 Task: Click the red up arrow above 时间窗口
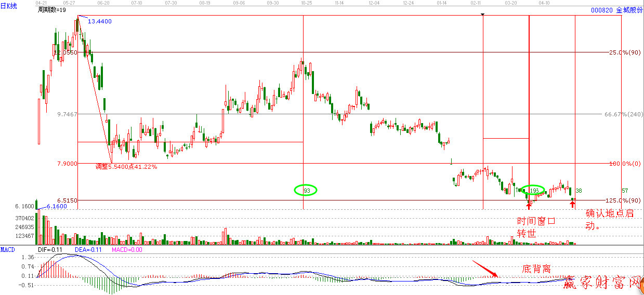coord(529,206)
